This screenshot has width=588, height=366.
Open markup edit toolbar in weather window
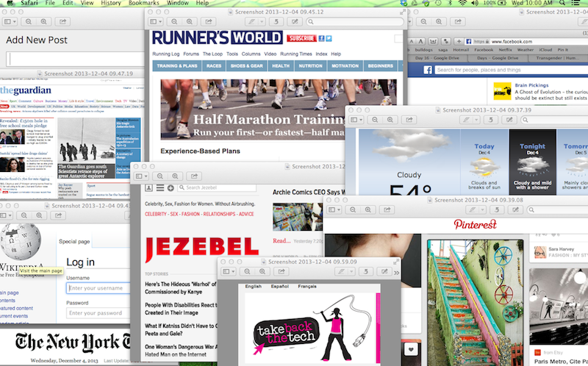(510, 119)
